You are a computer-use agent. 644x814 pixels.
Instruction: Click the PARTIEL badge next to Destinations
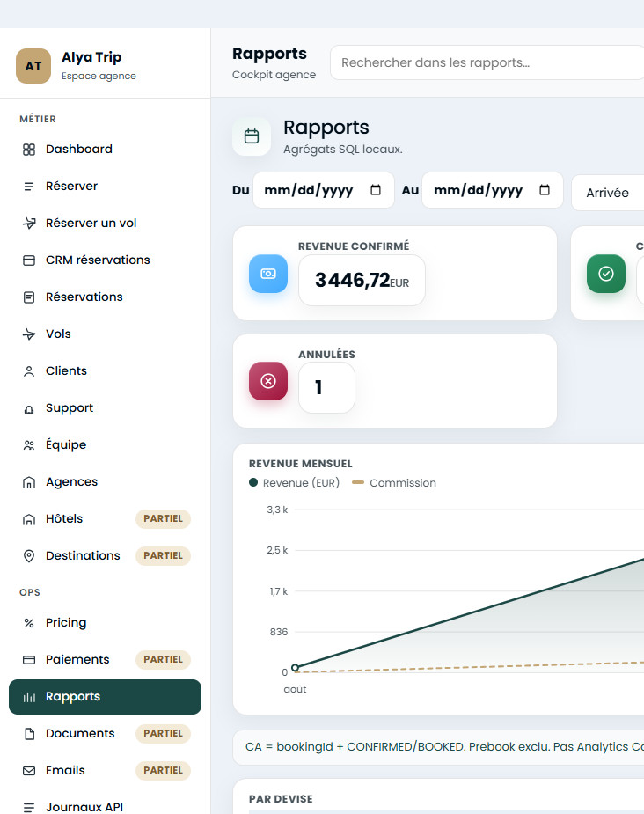[163, 556]
